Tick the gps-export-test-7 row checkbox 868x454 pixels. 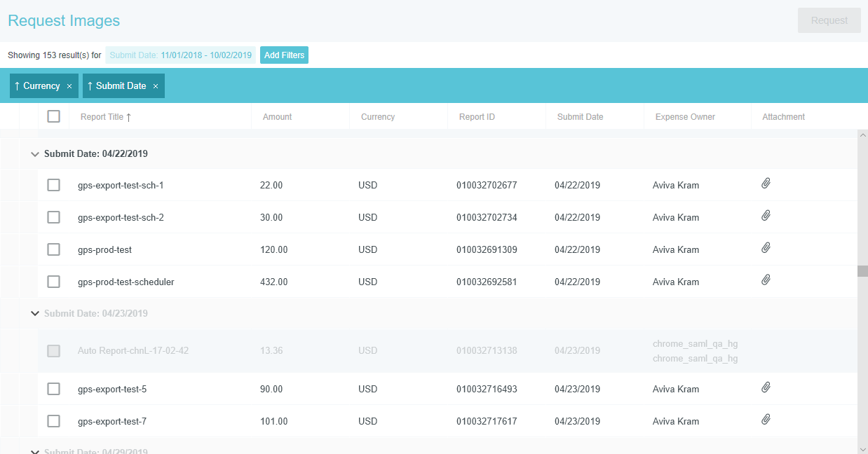pos(54,421)
